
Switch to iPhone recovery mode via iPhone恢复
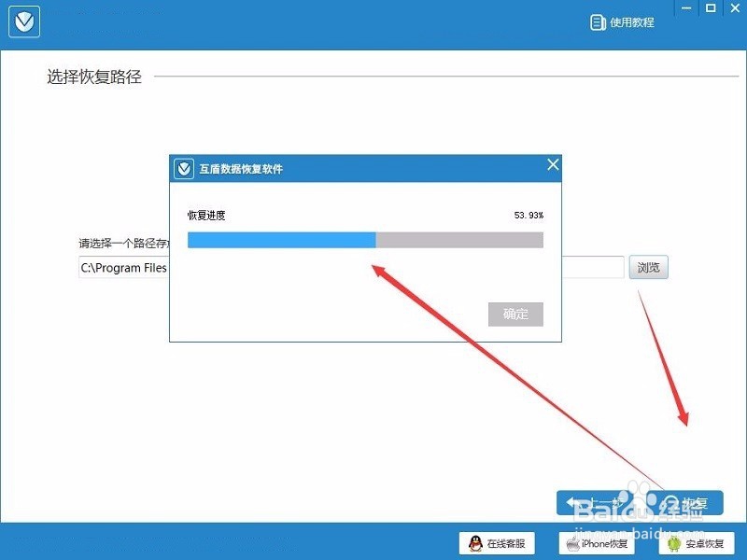pyautogui.click(x=597, y=543)
